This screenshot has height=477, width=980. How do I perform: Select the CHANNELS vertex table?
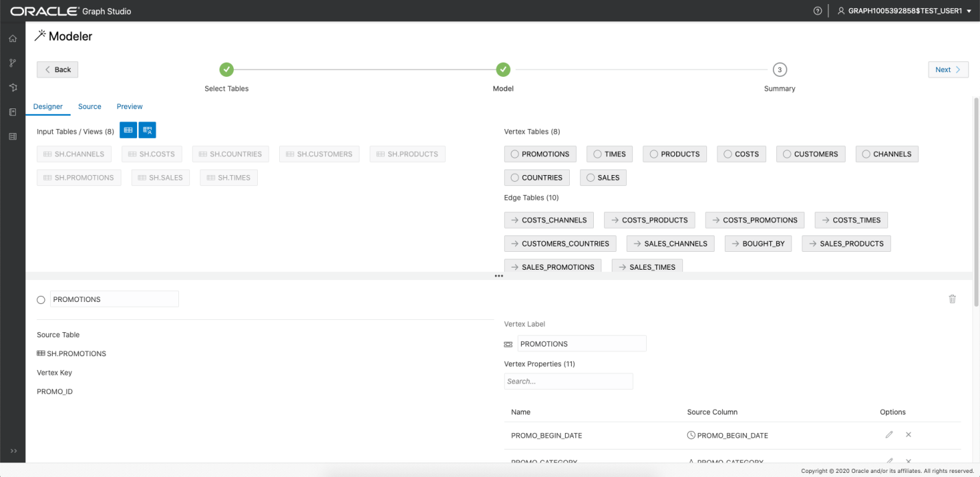pos(887,154)
